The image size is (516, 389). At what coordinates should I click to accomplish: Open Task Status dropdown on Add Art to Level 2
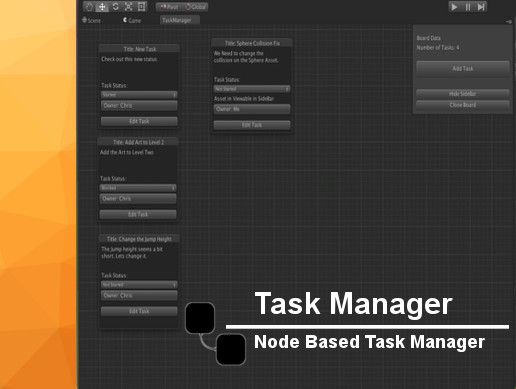138,188
